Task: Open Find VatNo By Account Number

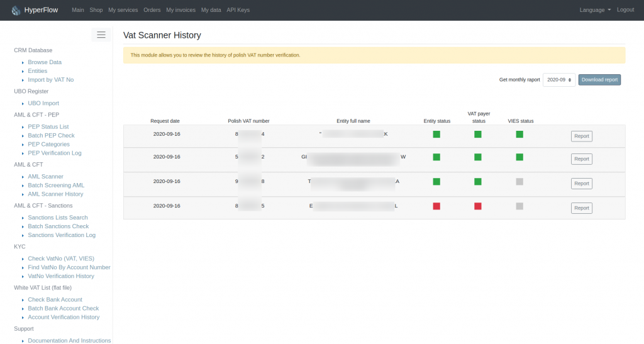Action: (x=69, y=267)
